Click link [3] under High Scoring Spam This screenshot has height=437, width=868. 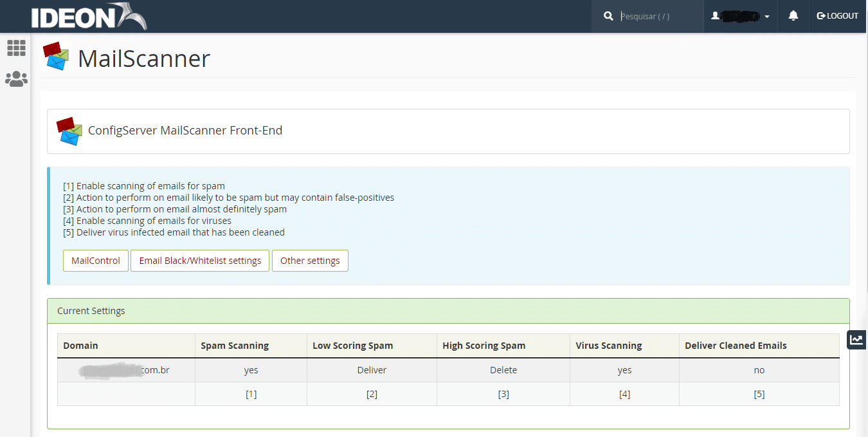click(x=503, y=393)
